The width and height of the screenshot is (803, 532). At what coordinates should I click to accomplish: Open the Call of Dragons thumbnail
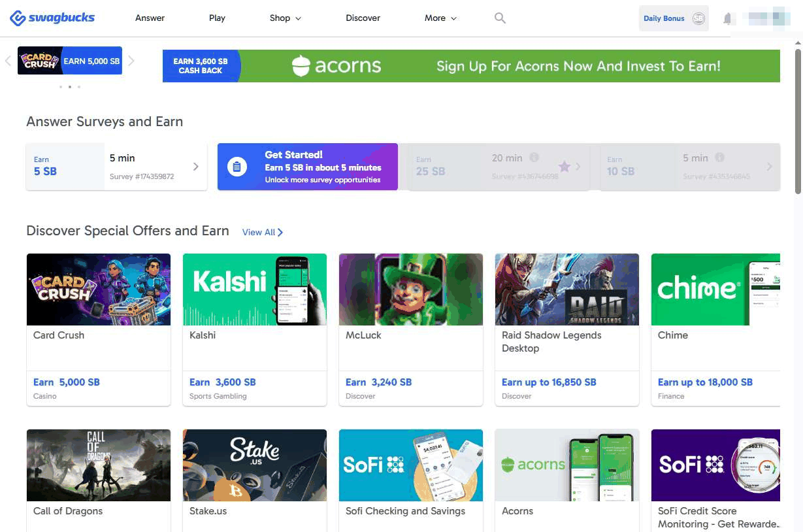pyautogui.click(x=99, y=465)
